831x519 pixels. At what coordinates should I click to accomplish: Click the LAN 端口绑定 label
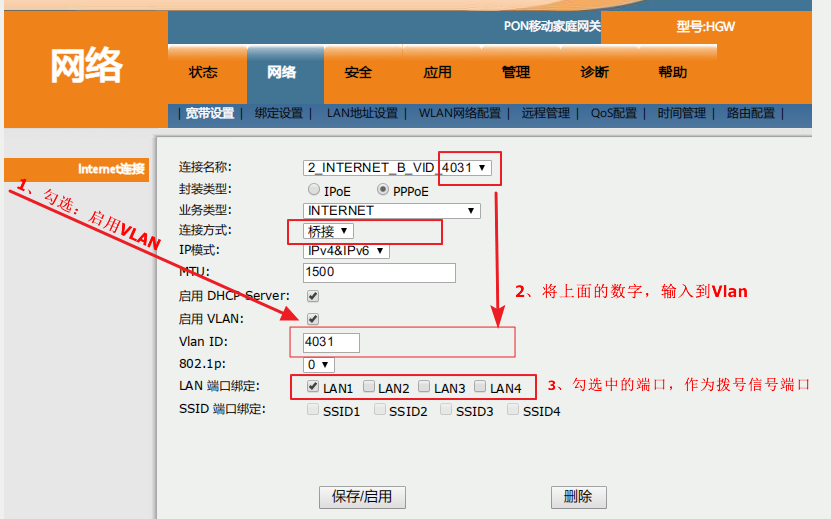pyautogui.click(x=219, y=386)
